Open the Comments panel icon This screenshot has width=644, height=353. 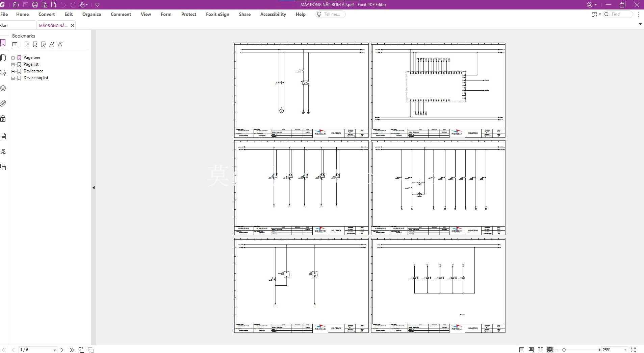coord(3,73)
